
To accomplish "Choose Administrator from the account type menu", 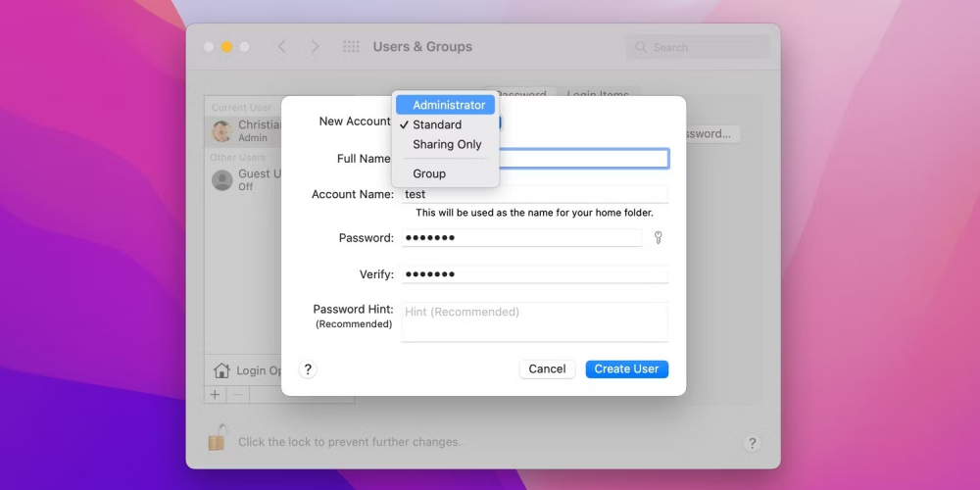I will coord(445,105).
